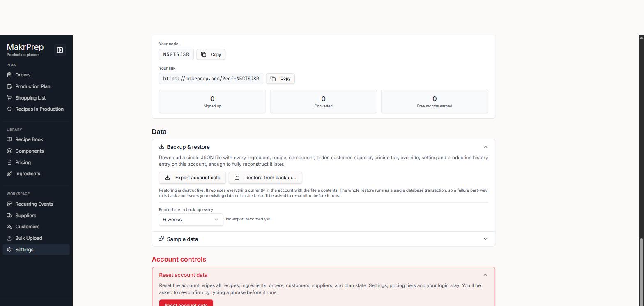Collapse the sidebar with the panel icon
The width and height of the screenshot is (644, 306).
60,50
